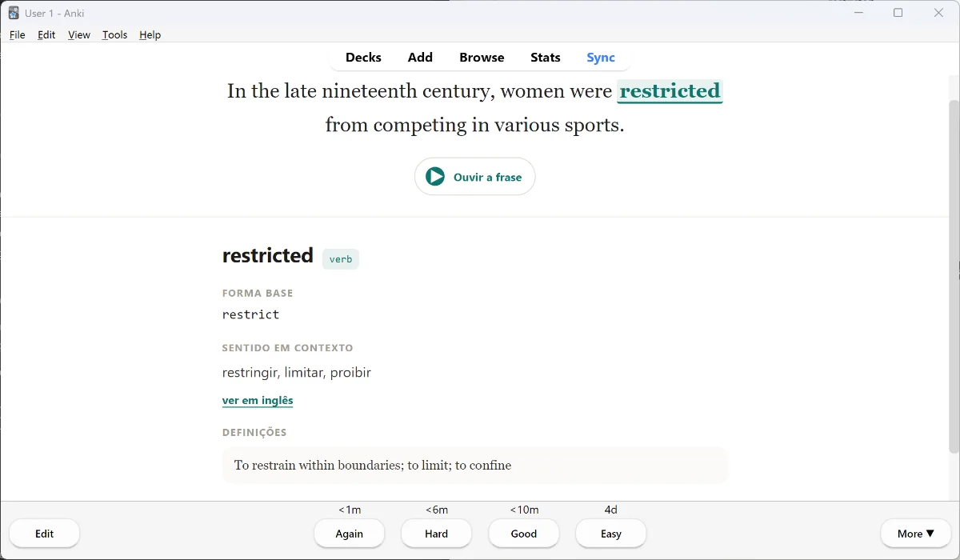The width and height of the screenshot is (960, 560).
Task: Click the "<10m" interval above Good
Action: [525, 510]
